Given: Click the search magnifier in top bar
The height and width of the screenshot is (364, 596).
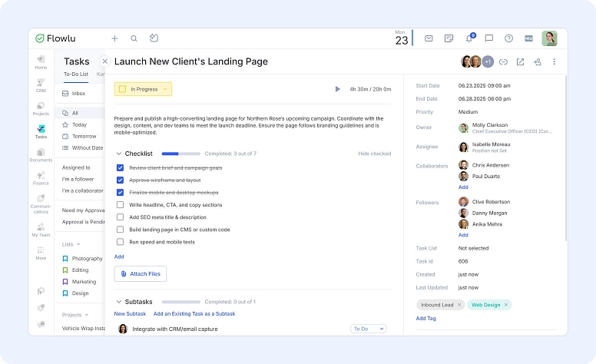Looking at the screenshot, I should click(134, 38).
